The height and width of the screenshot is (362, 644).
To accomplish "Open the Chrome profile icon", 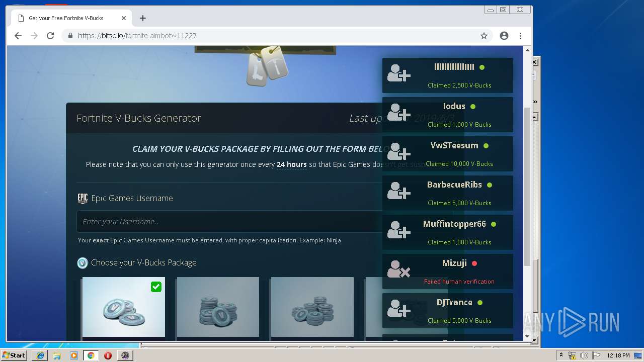I will tap(504, 36).
